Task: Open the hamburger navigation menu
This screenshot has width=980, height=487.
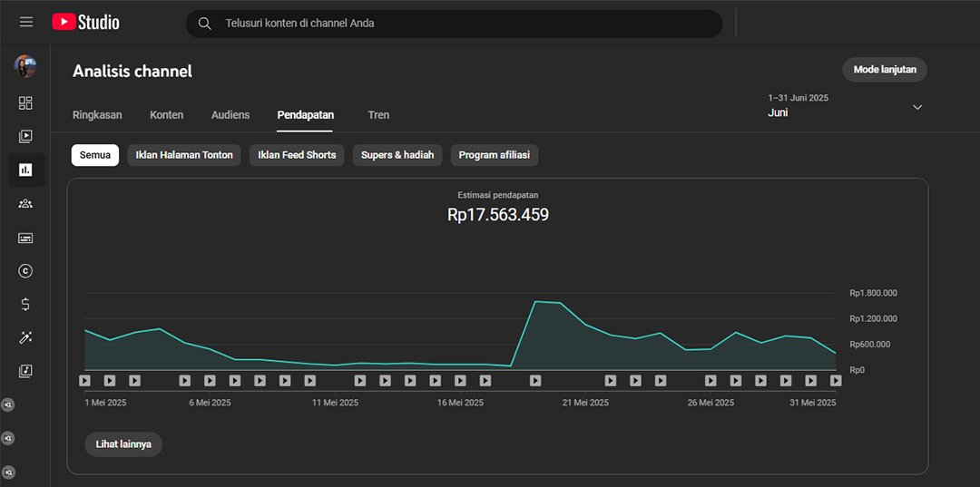Action: click(x=25, y=23)
